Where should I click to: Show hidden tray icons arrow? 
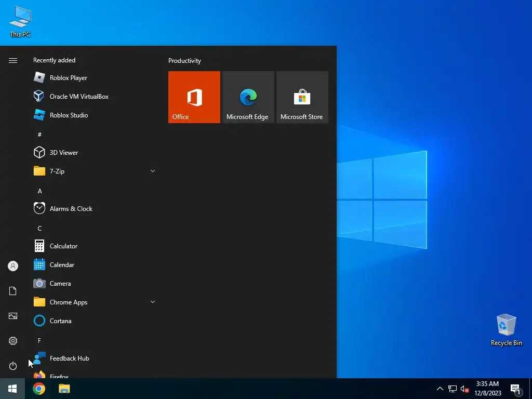point(440,389)
